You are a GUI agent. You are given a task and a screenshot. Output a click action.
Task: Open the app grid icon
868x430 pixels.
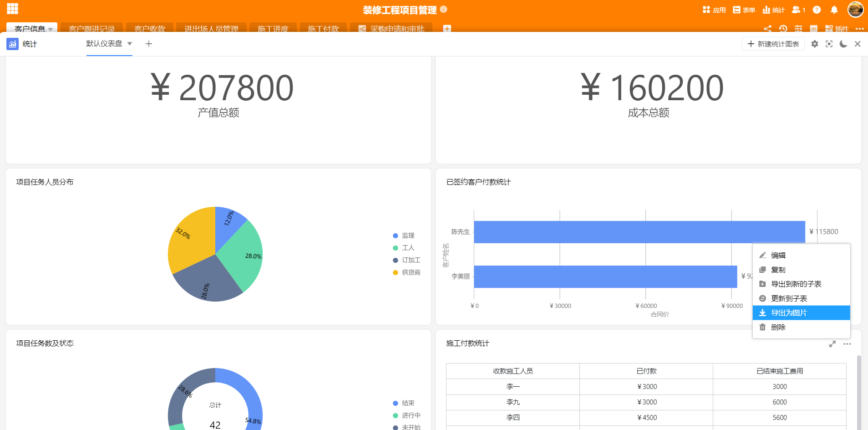click(x=12, y=9)
